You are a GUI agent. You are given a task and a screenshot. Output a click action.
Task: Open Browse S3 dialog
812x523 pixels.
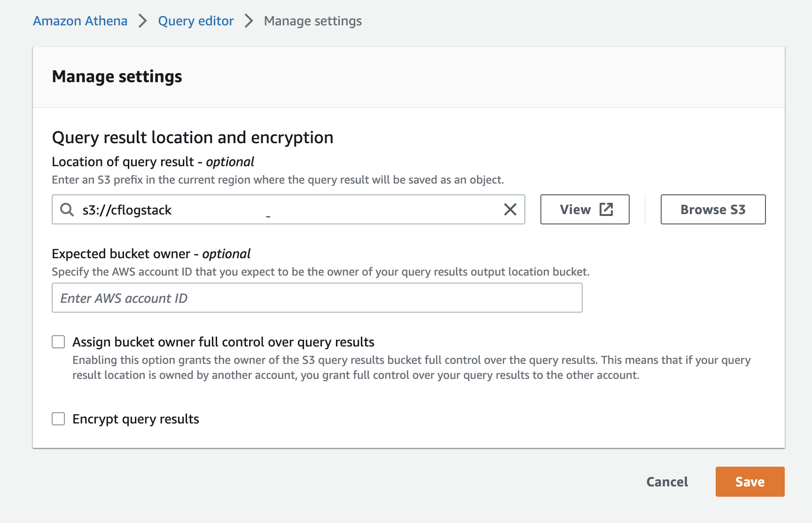tap(713, 209)
